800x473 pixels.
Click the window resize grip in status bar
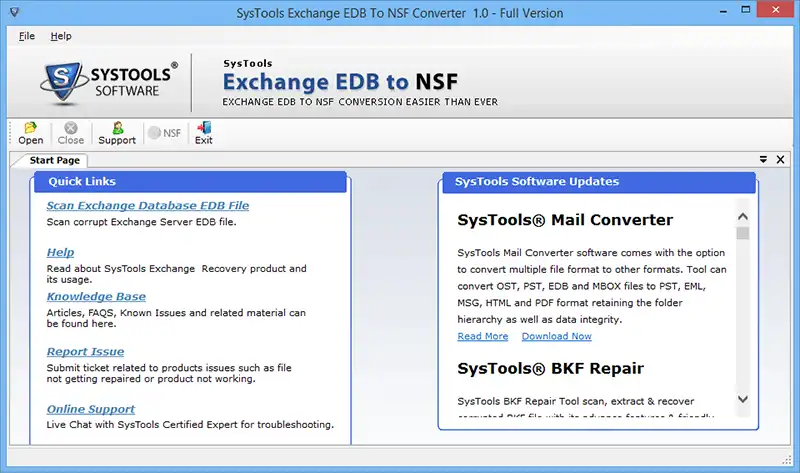pos(786,460)
